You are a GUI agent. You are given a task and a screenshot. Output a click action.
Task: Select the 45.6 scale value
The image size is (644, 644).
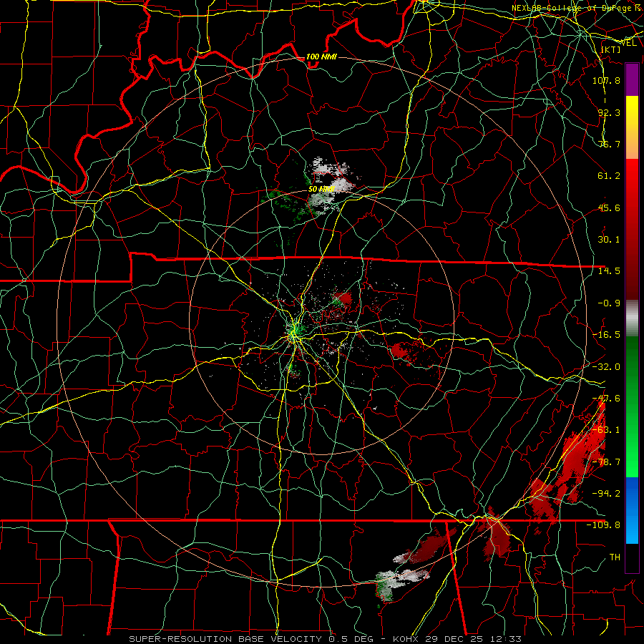pos(609,208)
